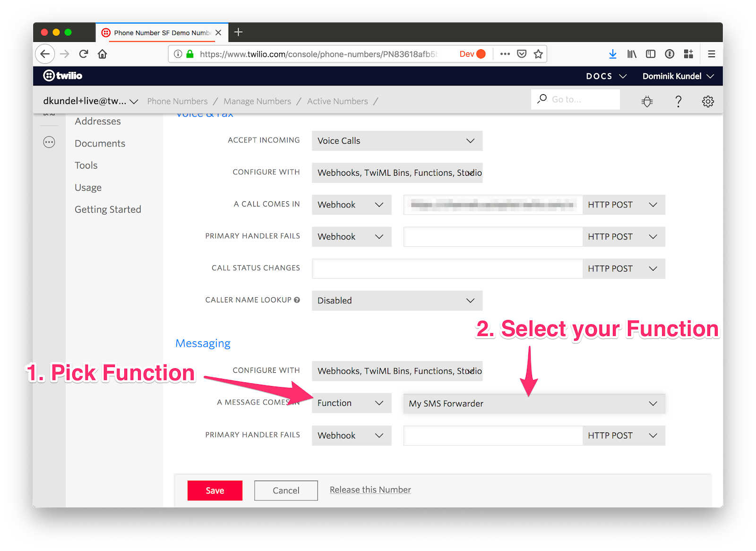Open the Messaging Configure With dropdown

coord(397,371)
